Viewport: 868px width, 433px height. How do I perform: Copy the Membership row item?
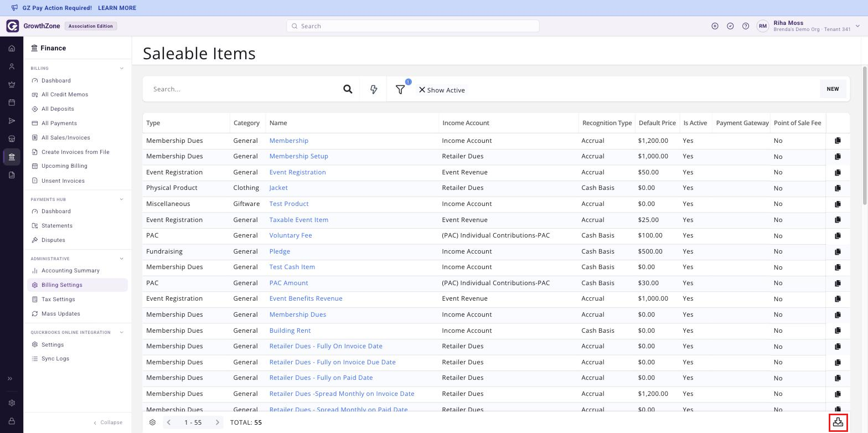838,141
